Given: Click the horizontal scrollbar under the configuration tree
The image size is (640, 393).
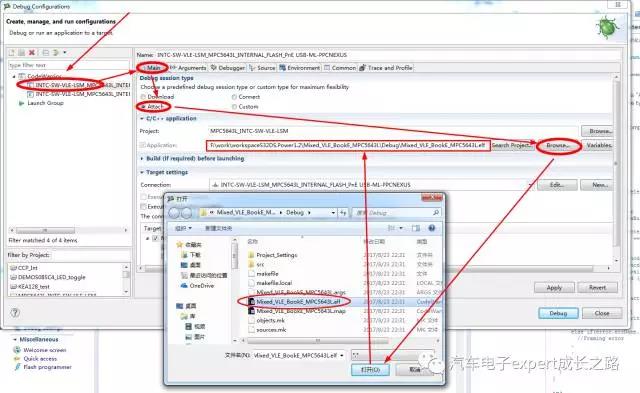Looking at the screenshot, I should 68,230.
